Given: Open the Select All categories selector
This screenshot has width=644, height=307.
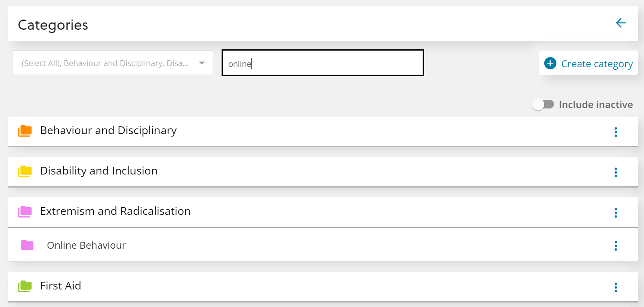Looking at the screenshot, I should click(x=112, y=63).
